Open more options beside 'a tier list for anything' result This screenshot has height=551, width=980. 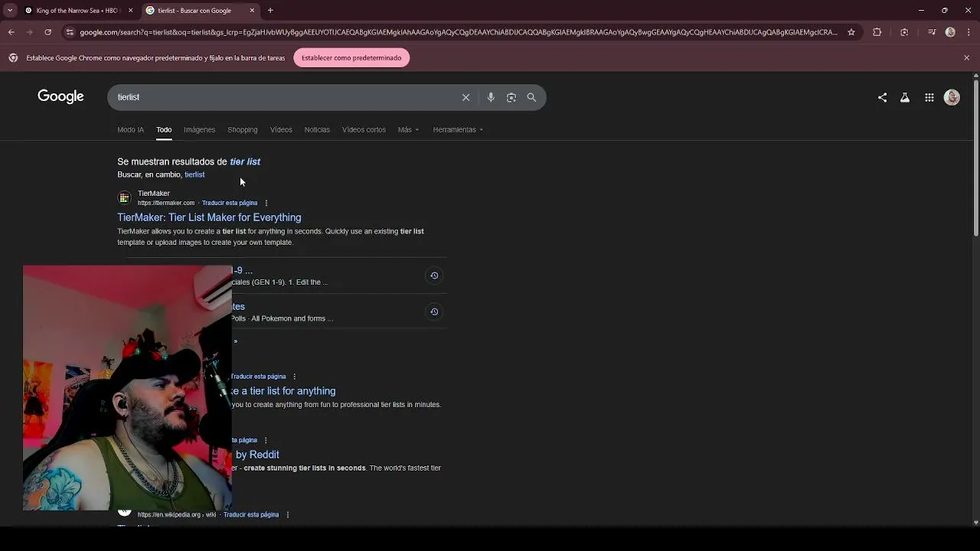(294, 377)
